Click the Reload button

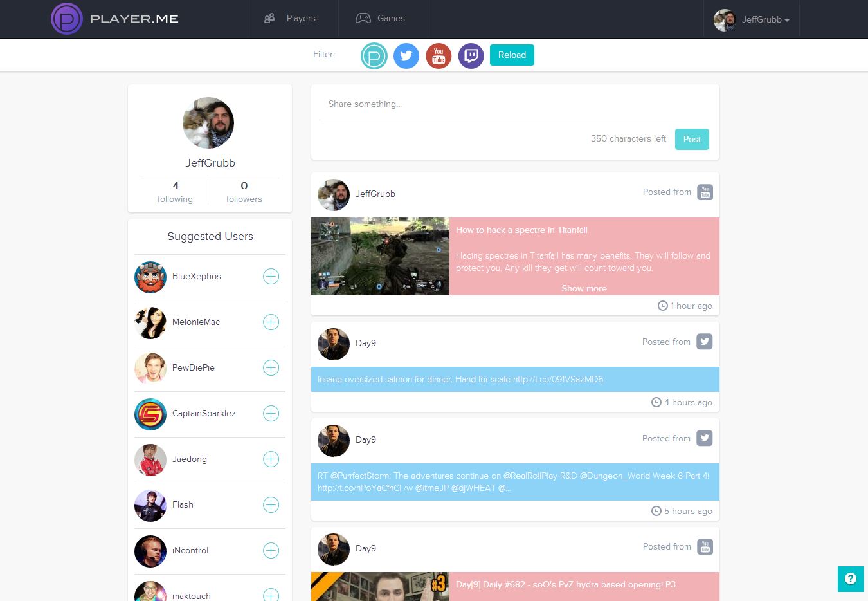point(512,55)
